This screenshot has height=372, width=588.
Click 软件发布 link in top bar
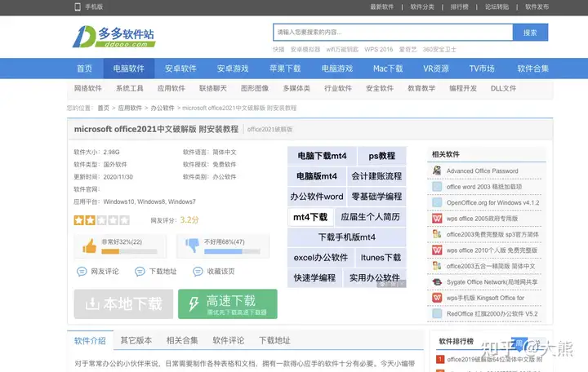[537, 7]
